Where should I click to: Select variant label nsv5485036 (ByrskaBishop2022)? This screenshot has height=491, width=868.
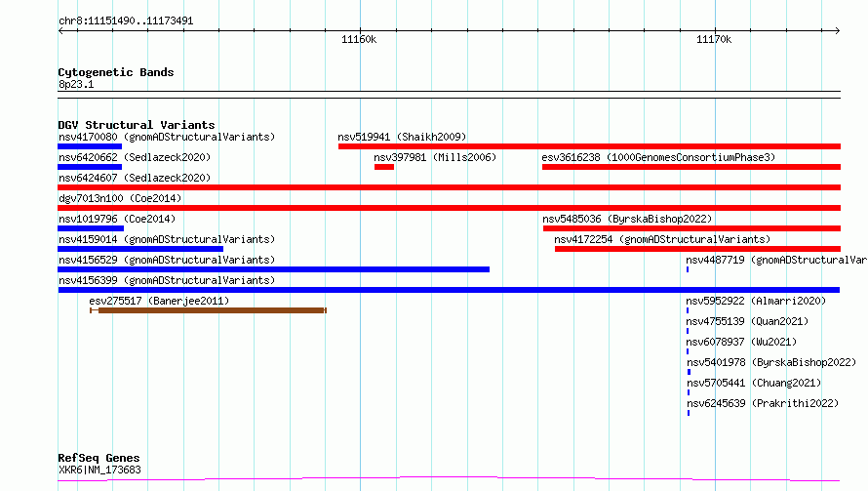point(627,219)
